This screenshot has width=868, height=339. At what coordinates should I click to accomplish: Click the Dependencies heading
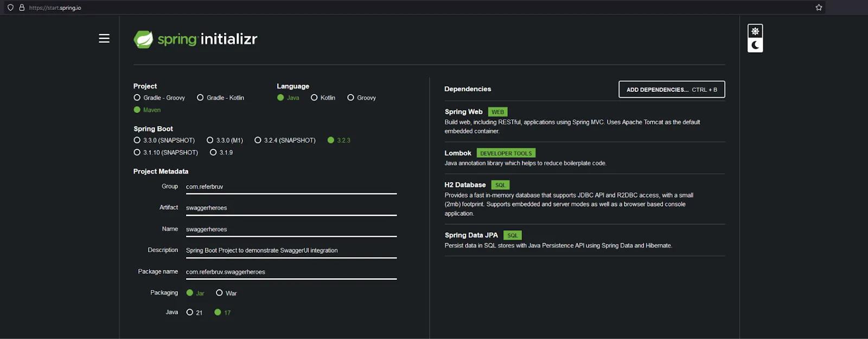tap(468, 89)
